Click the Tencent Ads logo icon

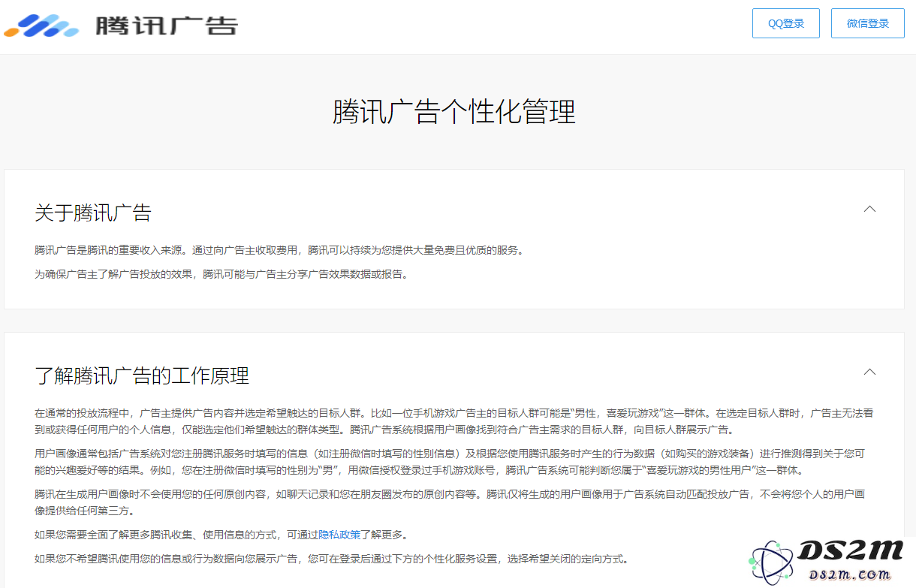pos(41,26)
